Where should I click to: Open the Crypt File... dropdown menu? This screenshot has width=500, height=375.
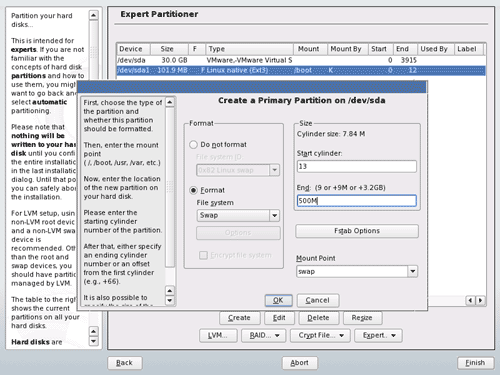[320, 336]
